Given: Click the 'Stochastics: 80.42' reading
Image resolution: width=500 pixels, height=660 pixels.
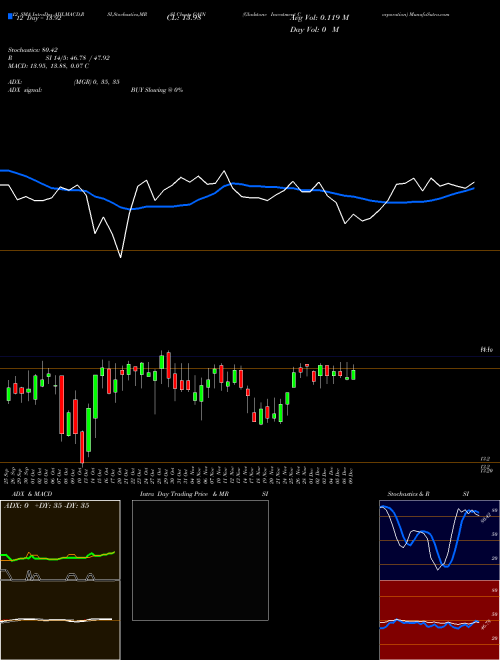Looking at the screenshot, I should point(33,50).
